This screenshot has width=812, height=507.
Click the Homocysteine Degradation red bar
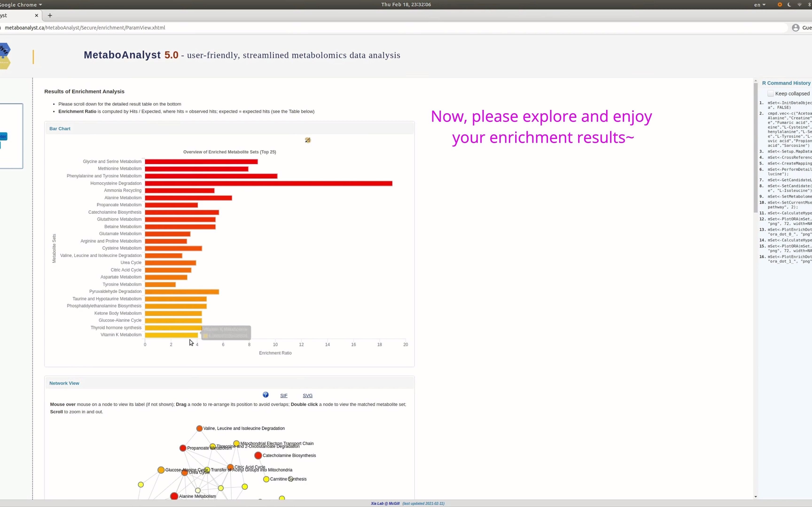click(268, 183)
